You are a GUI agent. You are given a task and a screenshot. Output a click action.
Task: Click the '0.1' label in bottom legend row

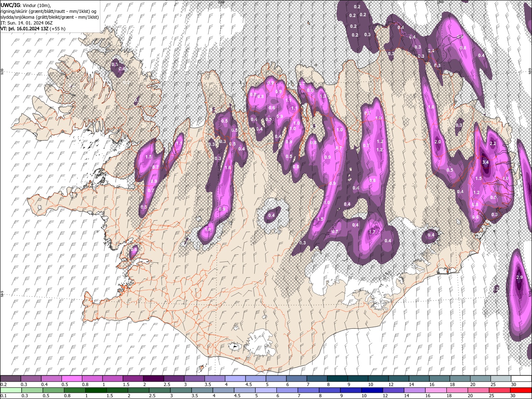[x=3, y=396]
